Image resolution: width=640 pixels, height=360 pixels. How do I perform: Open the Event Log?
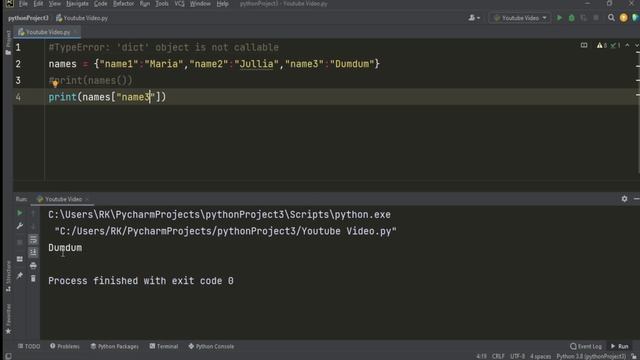click(586, 346)
